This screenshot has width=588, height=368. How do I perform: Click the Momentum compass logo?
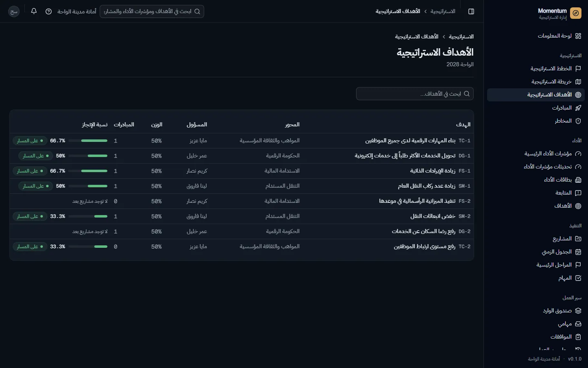tap(576, 13)
